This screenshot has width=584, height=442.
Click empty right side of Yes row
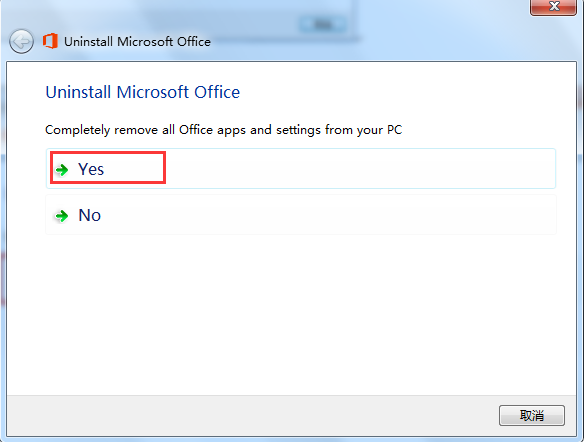tap(359, 169)
